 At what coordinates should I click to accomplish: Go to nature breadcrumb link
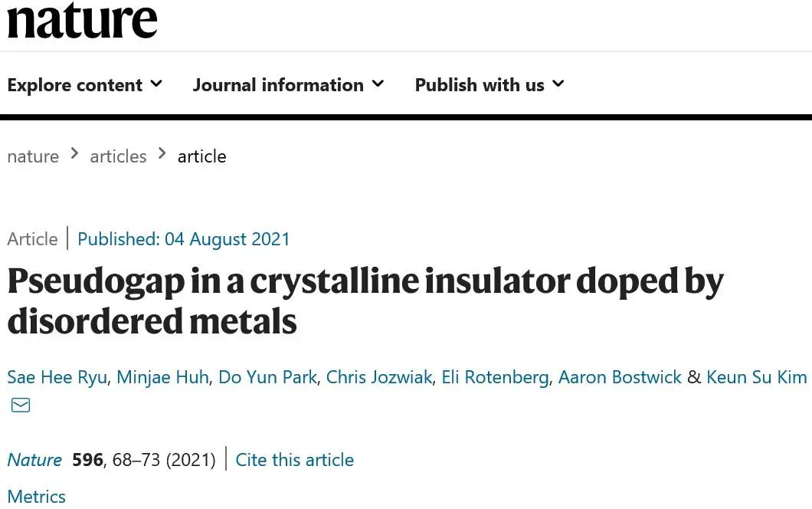point(33,156)
